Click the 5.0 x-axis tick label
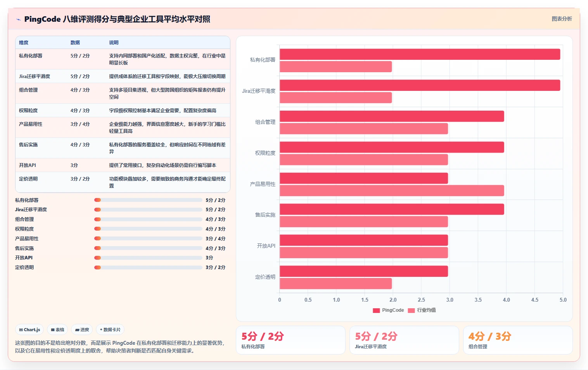Viewport: 588px width, 370px height. [x=563, y=300]
